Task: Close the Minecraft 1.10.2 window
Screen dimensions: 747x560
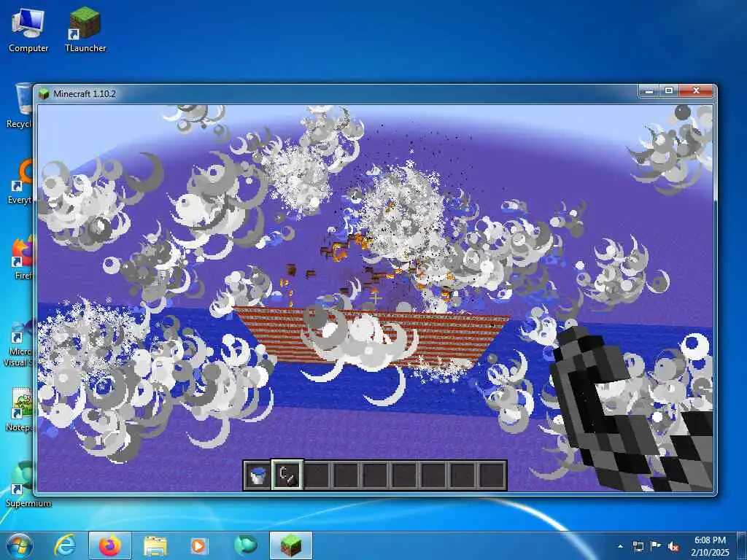Action: tap(696, 90)
